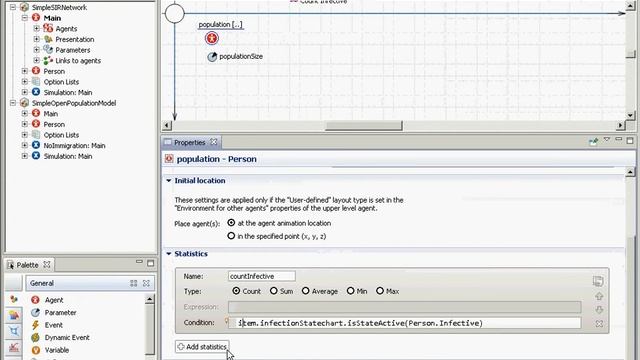Click the Variable icon in palette
This screenshot has width=640, height=360.
pos(36,350)
